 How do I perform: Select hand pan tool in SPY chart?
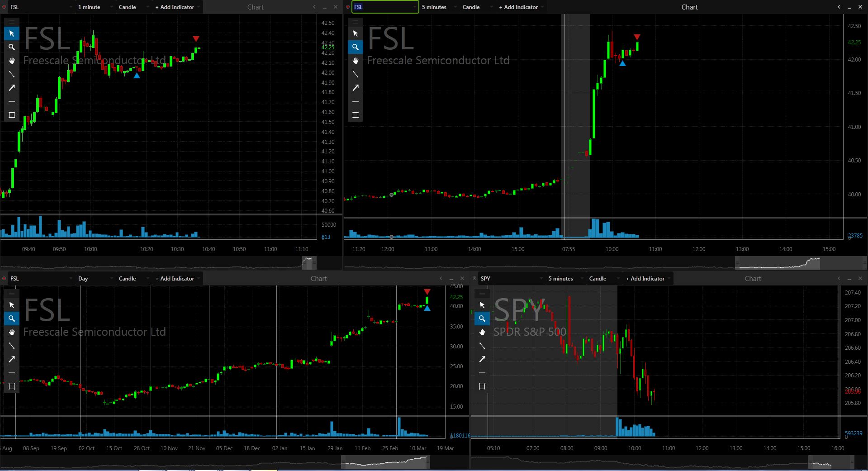click(x=482, y=332)
